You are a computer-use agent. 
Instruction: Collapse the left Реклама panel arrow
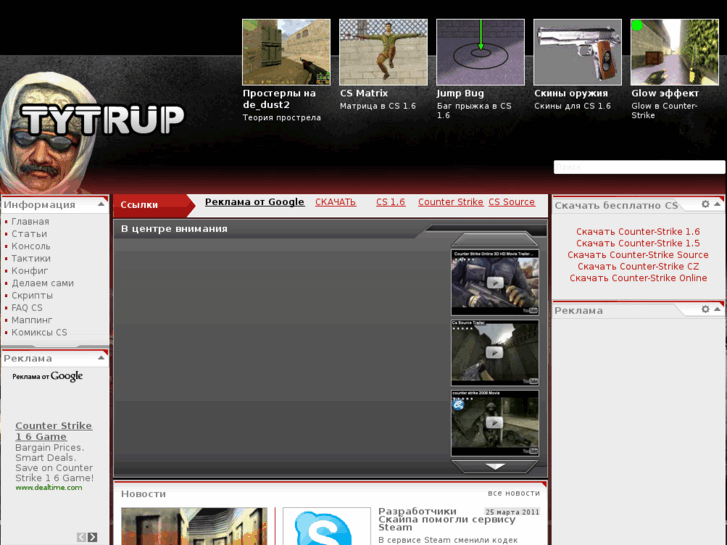[101, 358]
